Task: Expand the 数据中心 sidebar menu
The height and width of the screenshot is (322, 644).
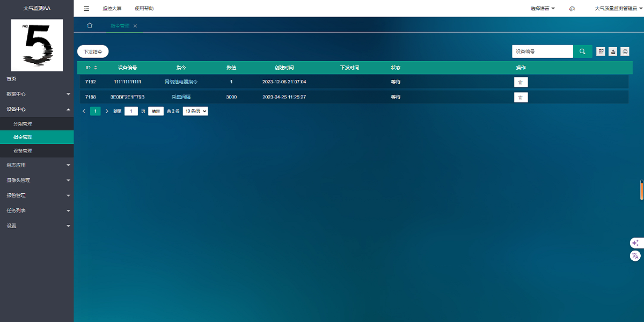Action: 36,94
